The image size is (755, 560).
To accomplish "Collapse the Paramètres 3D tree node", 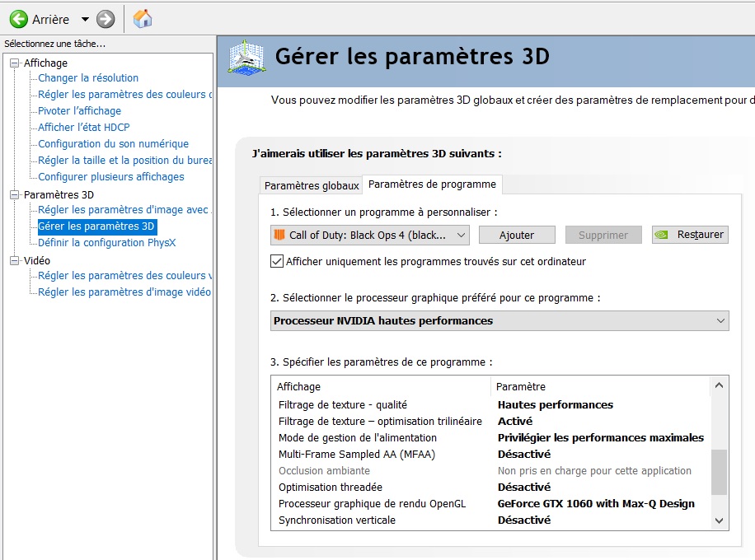I will coord(14,195).
